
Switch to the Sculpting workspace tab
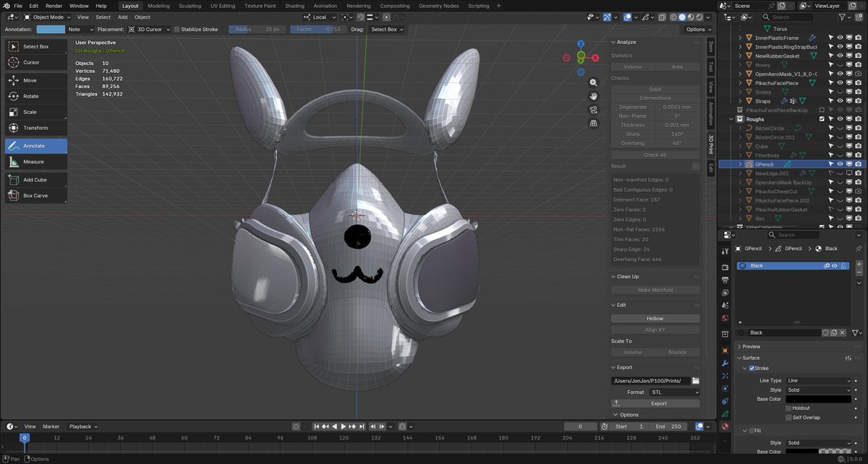coord(190,6)
